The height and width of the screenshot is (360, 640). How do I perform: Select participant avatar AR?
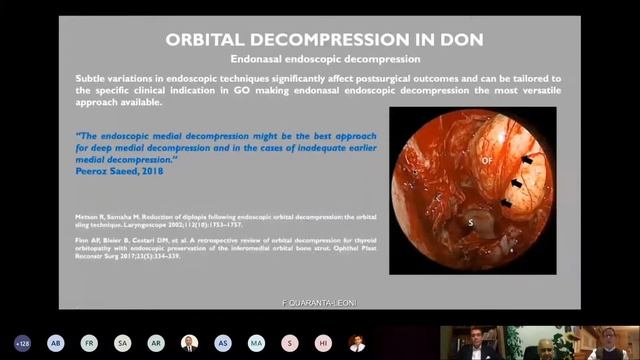point(156,344)
